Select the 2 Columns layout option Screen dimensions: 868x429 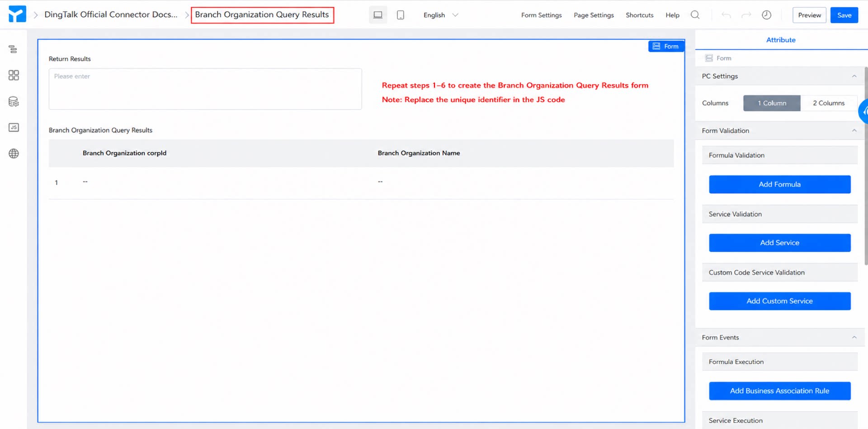click(x=829, y=103)
